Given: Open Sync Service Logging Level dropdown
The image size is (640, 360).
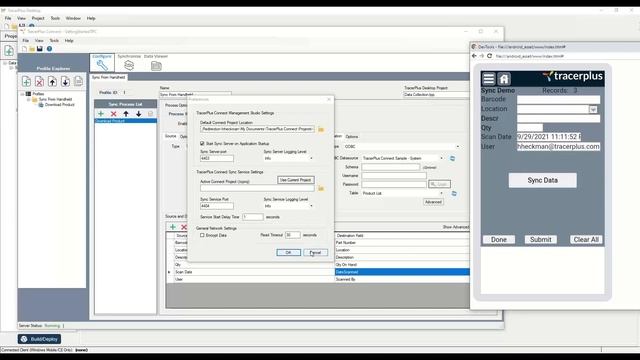Looking at the screenshot, I should click(x=311, y=206).
